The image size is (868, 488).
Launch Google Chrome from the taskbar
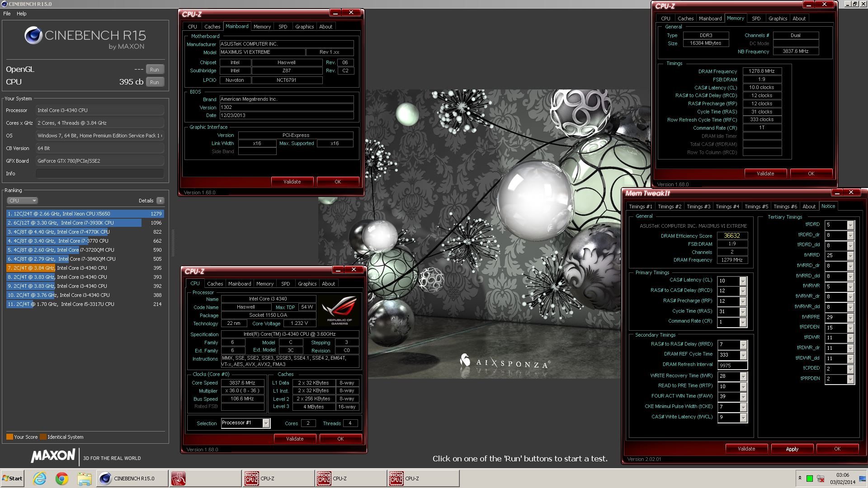point(62,479)
